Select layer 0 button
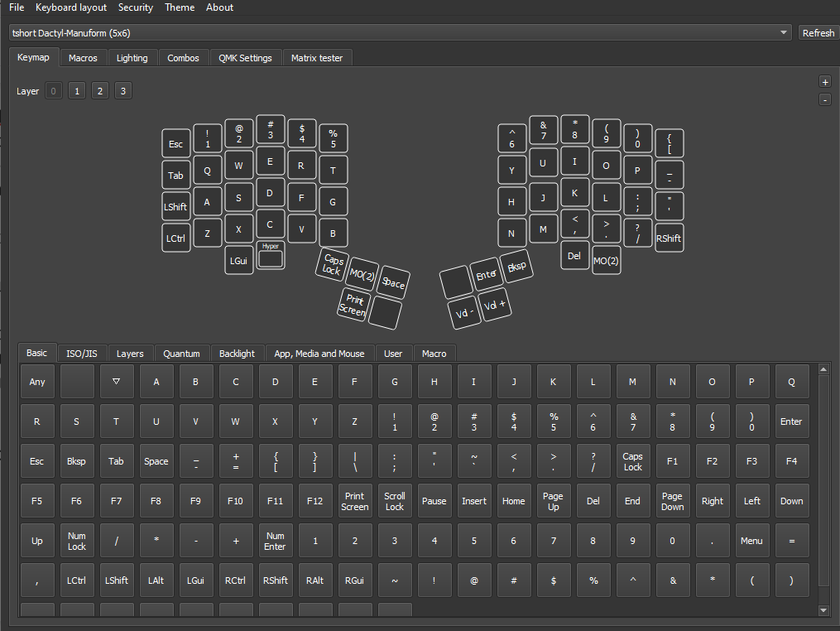Image resolution: width=840 pixels, height=631 pixels. click(53, 91)
